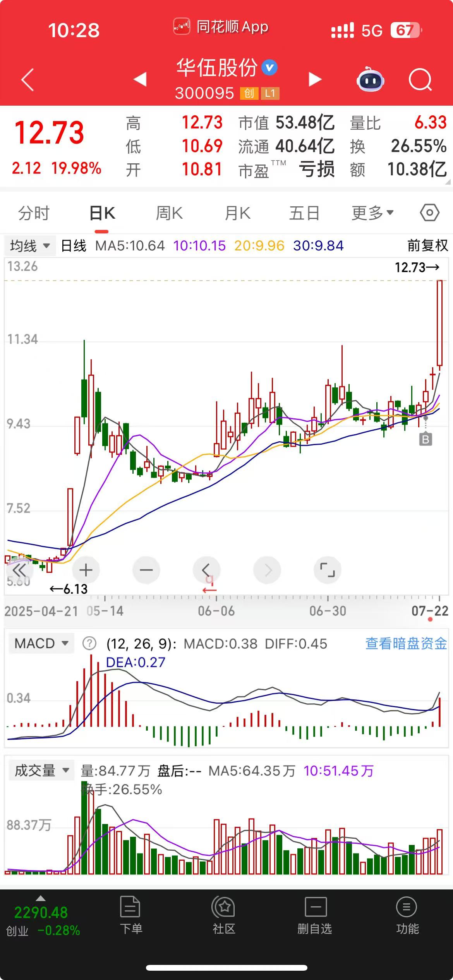
Task: Zoom in chart with plus button
Action: [x=86, y=570]
